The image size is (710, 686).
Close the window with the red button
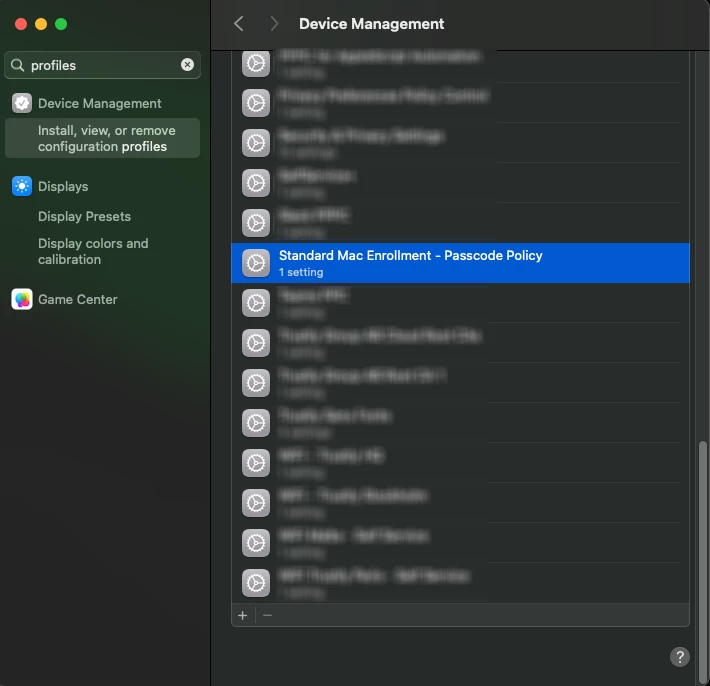tap(21, 24)
